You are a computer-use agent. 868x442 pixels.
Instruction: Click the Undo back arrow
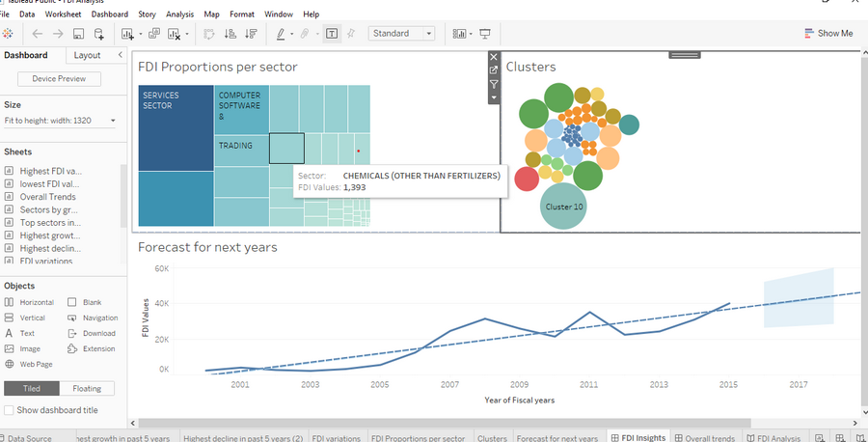[37, 34]
